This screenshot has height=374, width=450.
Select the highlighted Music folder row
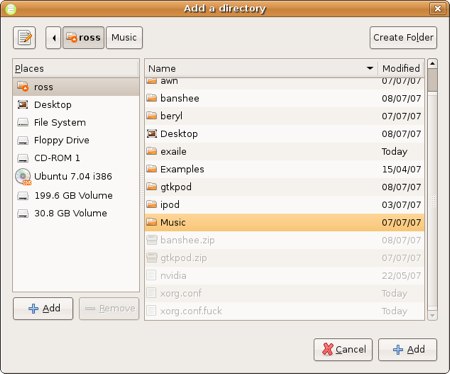(x=285, y=222)
